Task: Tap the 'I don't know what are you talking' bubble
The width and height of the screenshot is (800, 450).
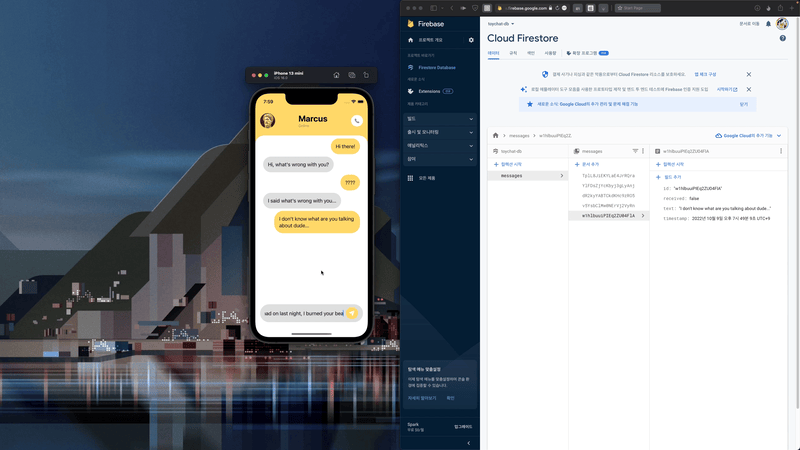Action: pyautogui.click(x=317, y=222)
